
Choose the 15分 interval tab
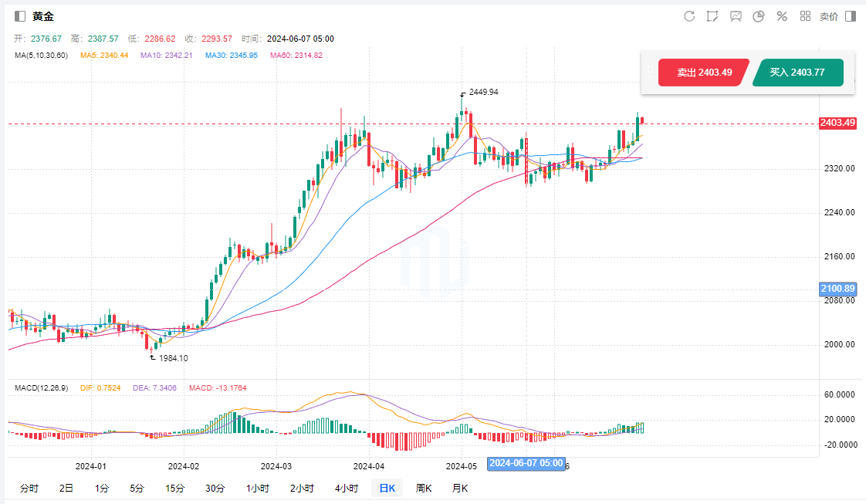(x=174, y=488)
